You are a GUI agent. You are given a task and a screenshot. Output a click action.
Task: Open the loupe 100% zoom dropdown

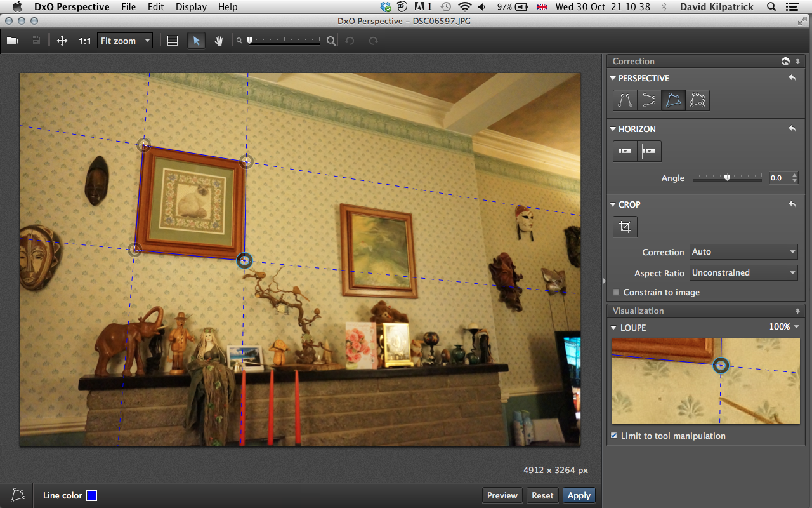point(784,327)
